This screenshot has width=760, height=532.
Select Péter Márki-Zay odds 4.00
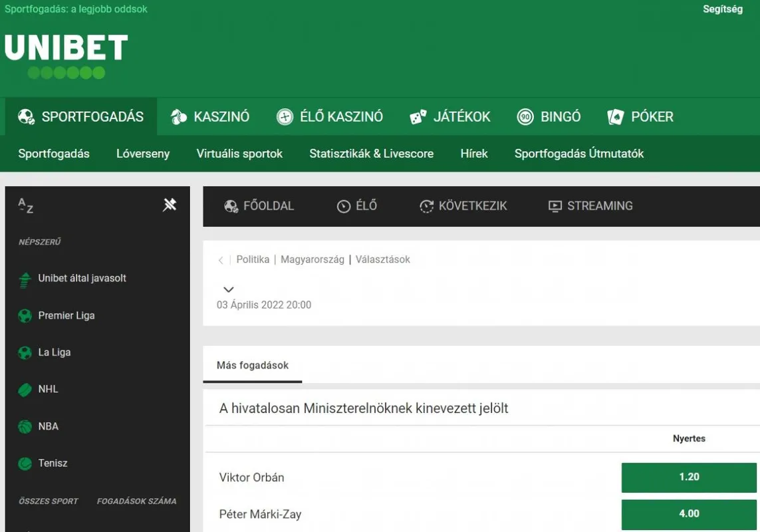689,513
